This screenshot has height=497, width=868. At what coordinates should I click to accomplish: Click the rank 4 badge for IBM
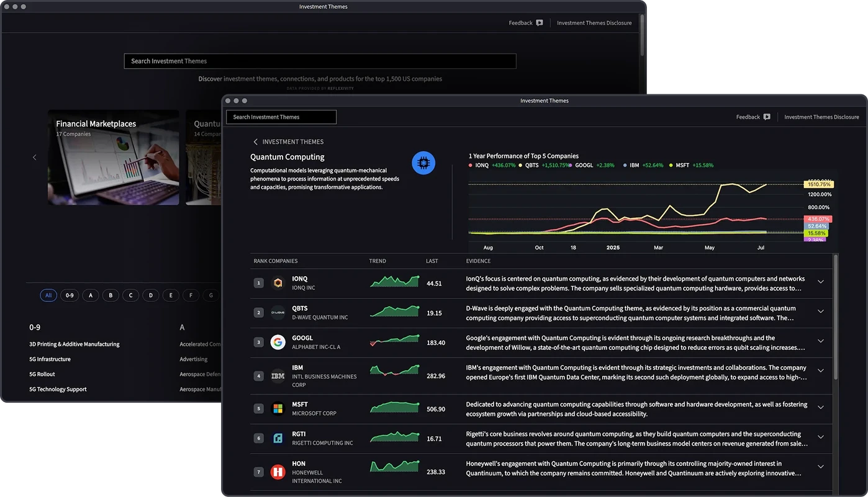click(259, 376)
